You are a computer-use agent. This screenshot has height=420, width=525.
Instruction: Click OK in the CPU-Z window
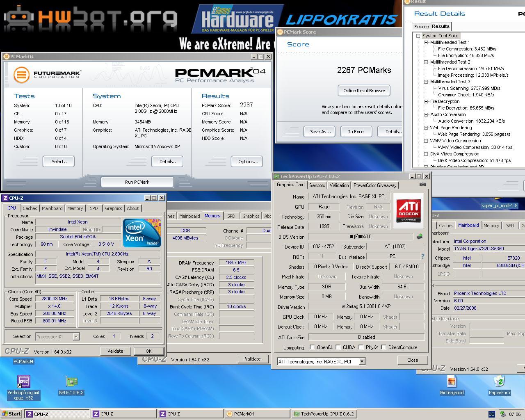[148, 351]
